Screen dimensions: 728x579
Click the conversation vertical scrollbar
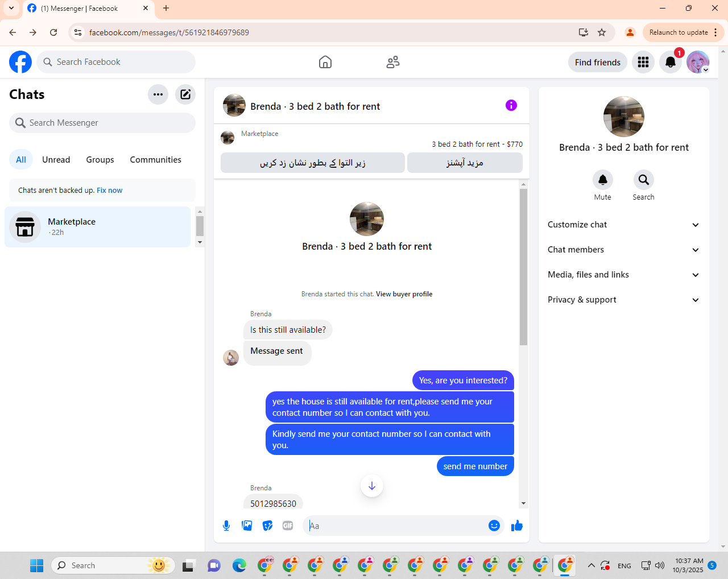pos(523,267)
